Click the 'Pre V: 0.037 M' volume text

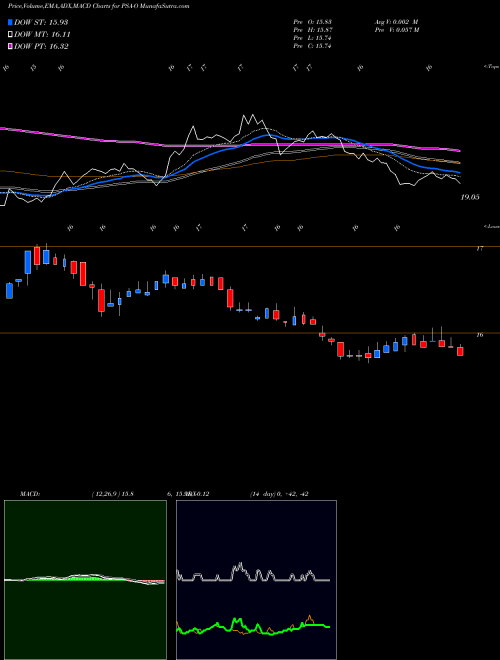pos(396,30)
